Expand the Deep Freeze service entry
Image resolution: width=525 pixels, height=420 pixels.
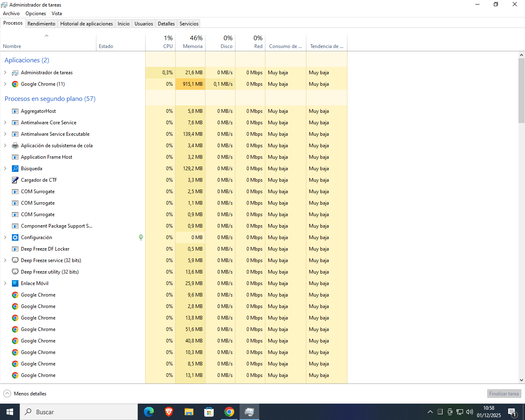click(x=5, y=260)
